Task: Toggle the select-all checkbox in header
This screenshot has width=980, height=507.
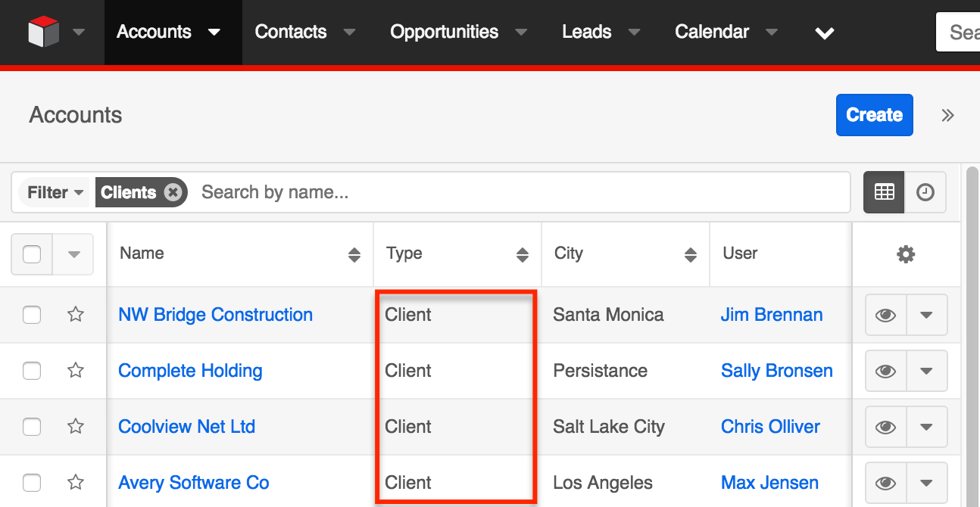Action: tap(32, 254)
